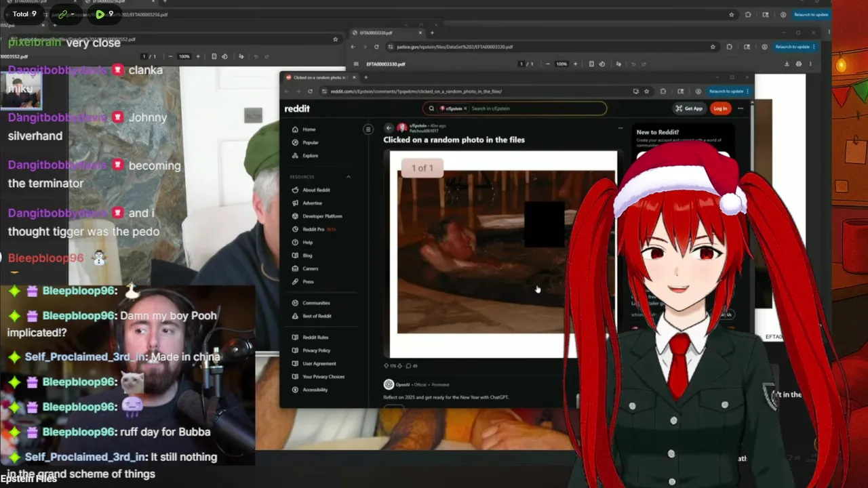Go back using post back arrow
The height and width of the screenshot is (488, 868).
389,127
